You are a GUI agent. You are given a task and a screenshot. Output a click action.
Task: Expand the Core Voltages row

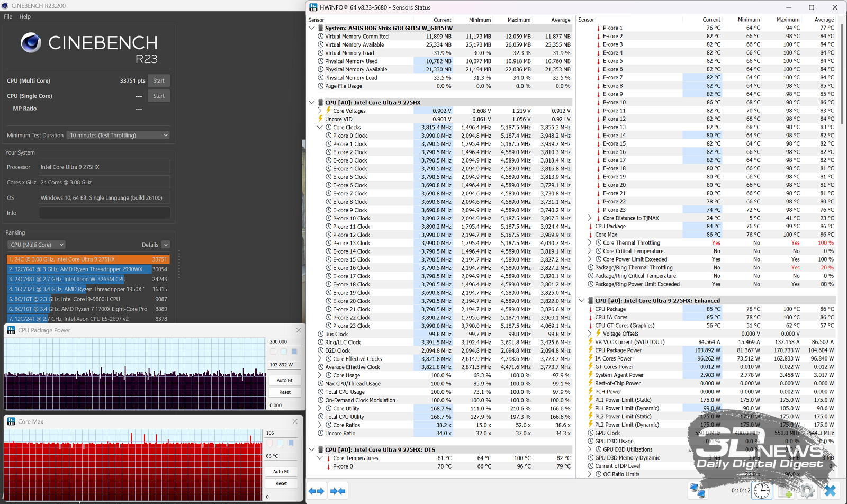(x=320, y=111)
